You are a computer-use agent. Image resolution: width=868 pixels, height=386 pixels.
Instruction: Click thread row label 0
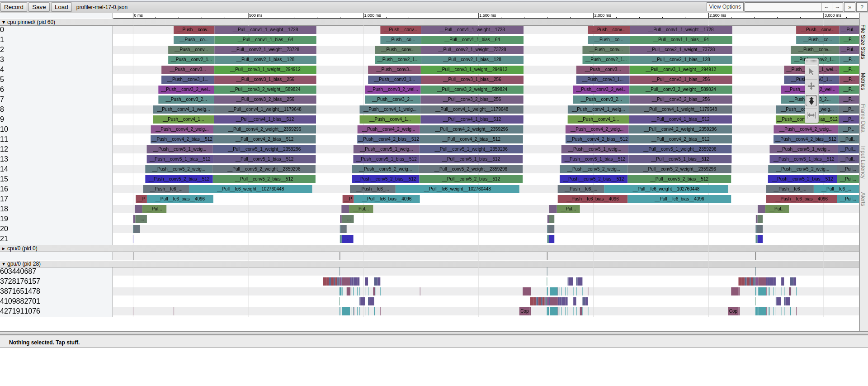coord(2,30)
